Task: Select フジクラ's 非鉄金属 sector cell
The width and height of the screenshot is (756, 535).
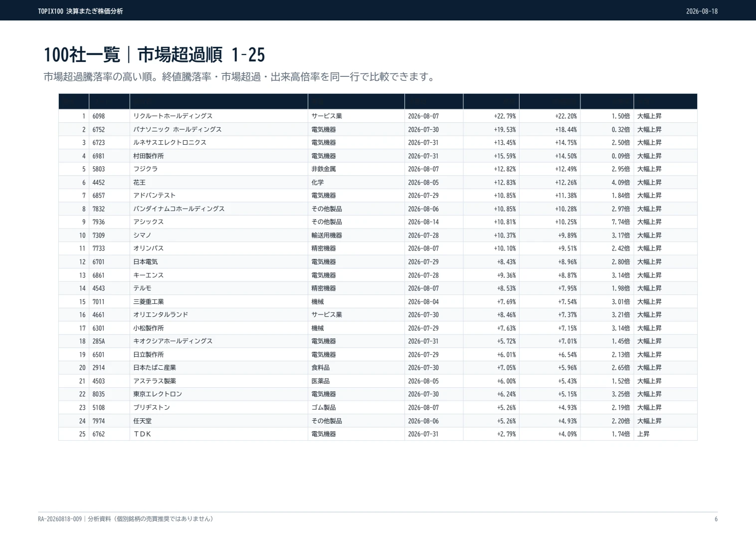Action: (x=324, y=169)
